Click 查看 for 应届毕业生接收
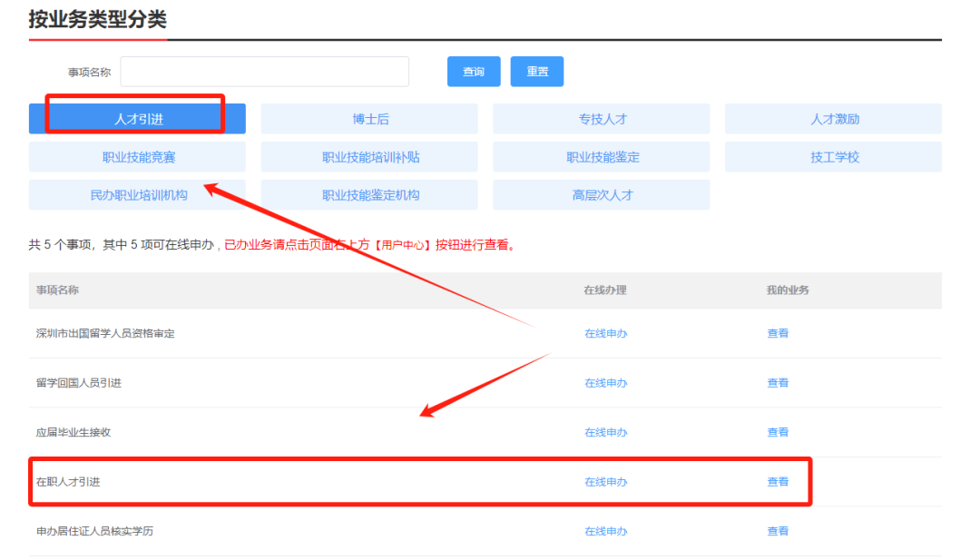980x560 pixels. (778, 432)
